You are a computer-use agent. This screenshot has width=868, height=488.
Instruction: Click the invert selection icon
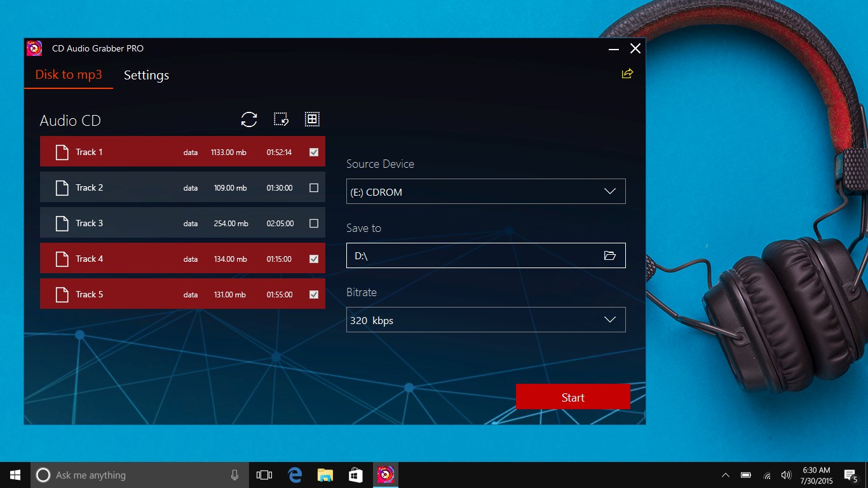[x=281, y=119]
